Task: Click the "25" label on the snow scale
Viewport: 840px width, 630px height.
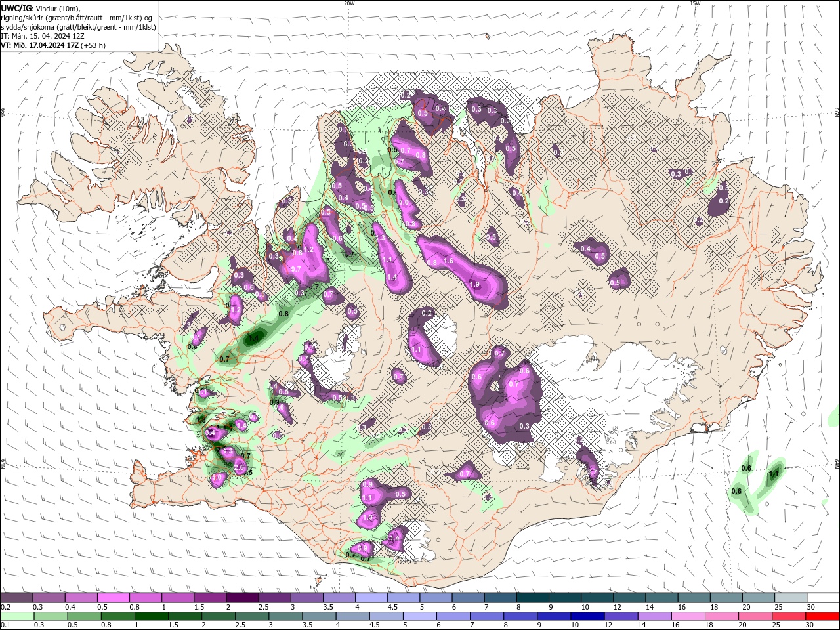Action: point(779,607)
